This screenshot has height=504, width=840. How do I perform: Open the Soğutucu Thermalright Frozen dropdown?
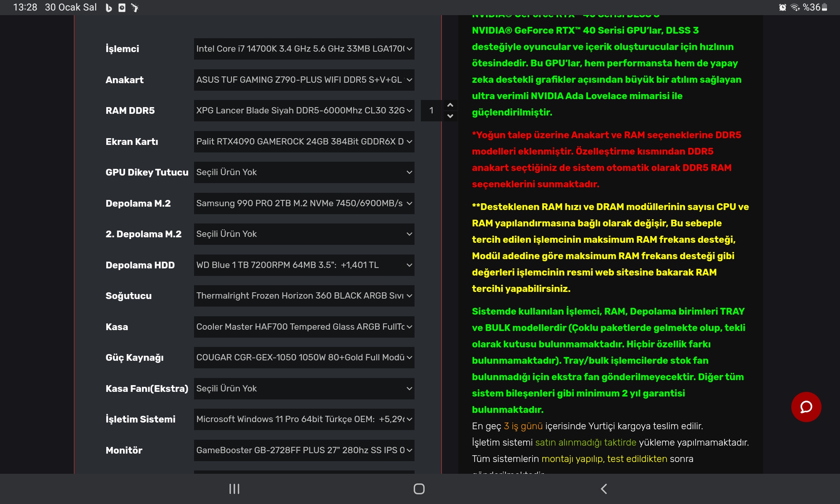[x=304, y=296]
